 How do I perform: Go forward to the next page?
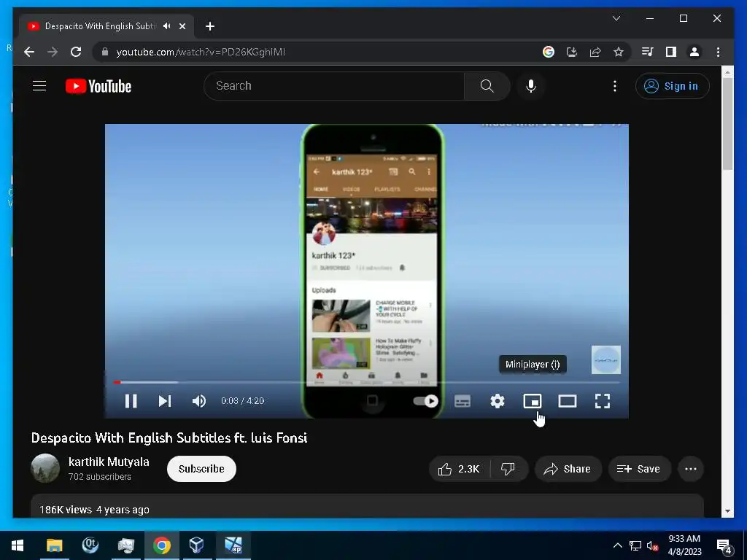(x=53, y=52)
